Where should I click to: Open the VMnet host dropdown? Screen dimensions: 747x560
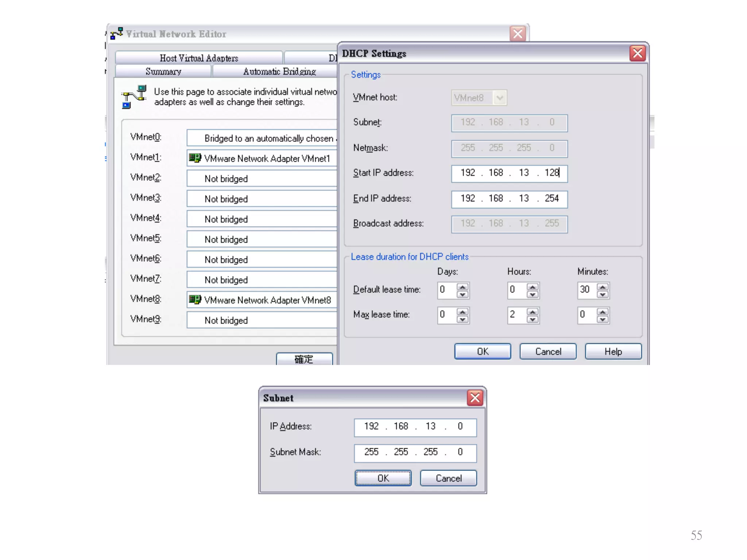click(x=500, y=98)
